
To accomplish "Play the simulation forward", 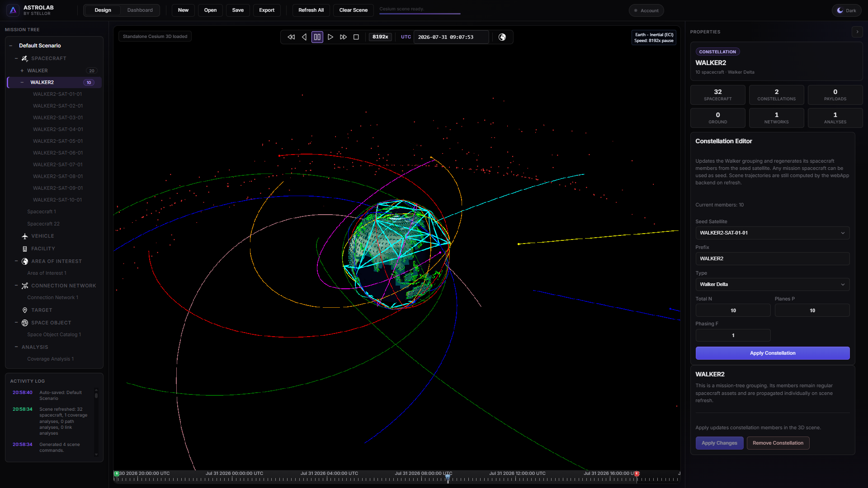I will pos(330,37).
